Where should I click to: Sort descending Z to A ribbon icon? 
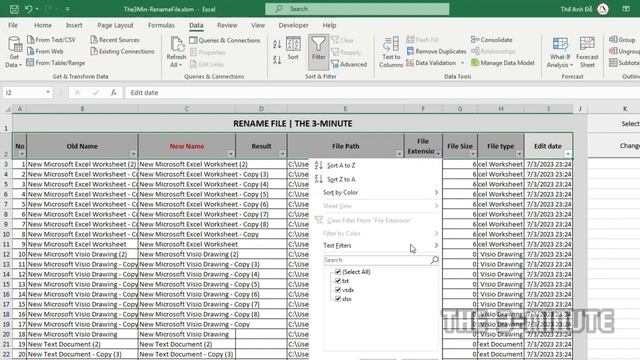click(277, 60)
